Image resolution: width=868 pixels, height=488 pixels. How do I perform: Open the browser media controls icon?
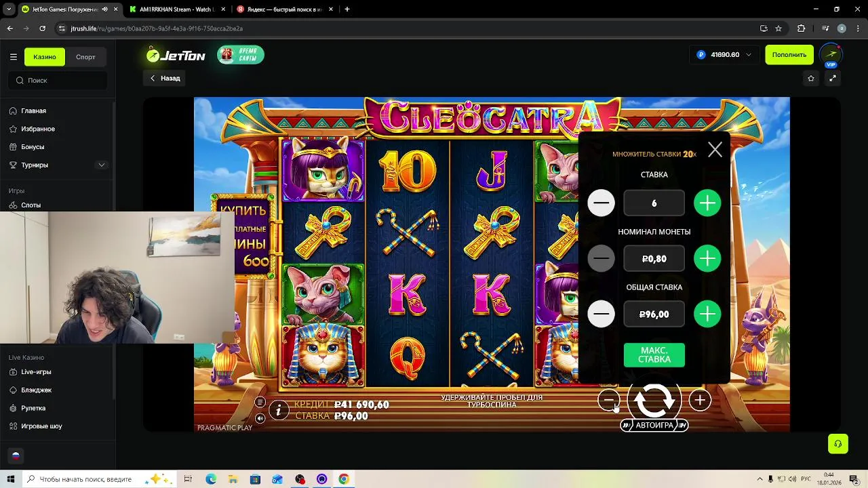click(825, 28)
